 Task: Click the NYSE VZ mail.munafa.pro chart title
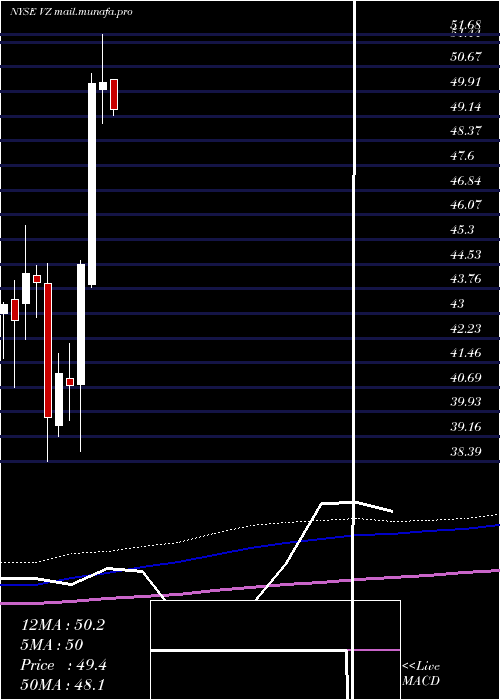pyautogui.click(x=71, y=12)
